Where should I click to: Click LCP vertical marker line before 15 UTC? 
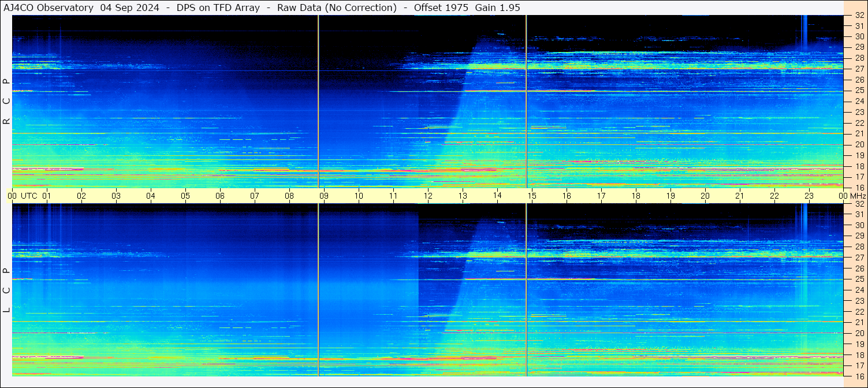point(526,290)
